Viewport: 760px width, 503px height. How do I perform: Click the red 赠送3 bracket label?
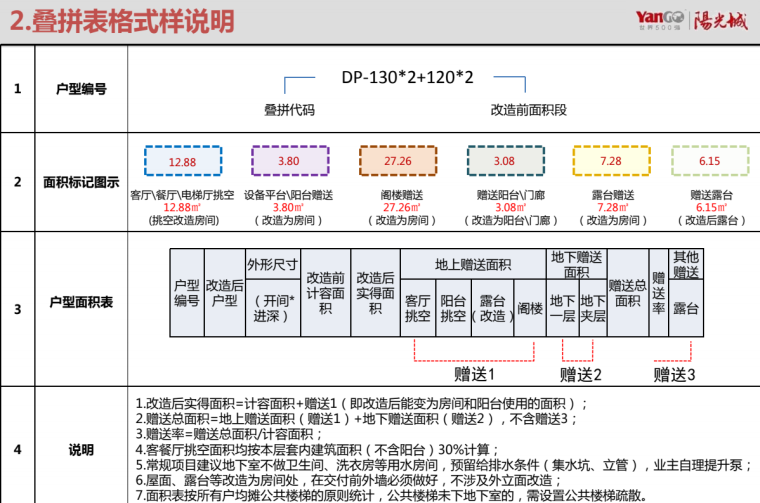pos(675,374)
